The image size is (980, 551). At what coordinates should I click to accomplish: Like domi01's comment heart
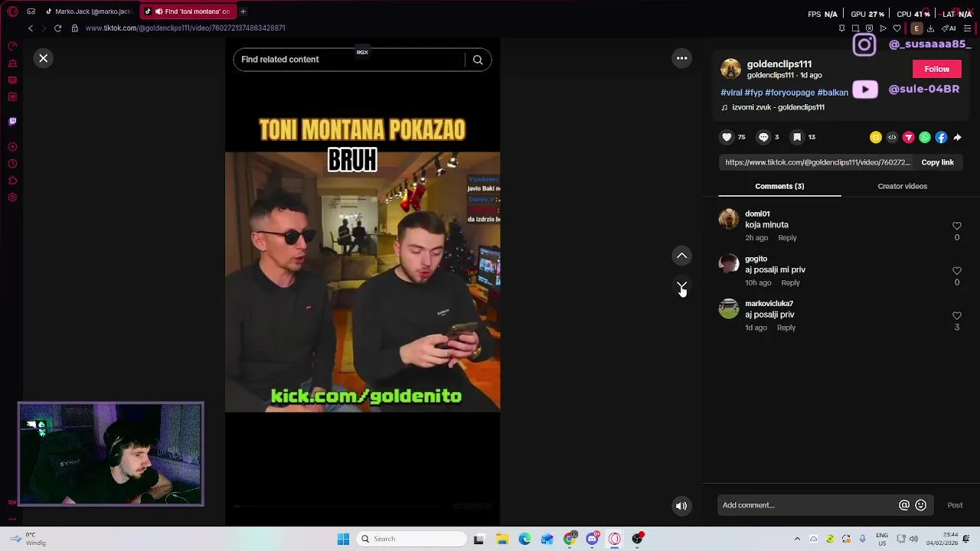click(956, 226)
